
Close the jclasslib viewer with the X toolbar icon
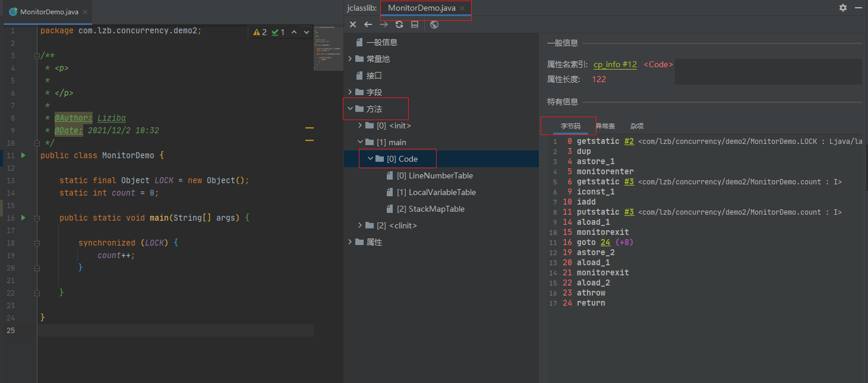point(353,24)
